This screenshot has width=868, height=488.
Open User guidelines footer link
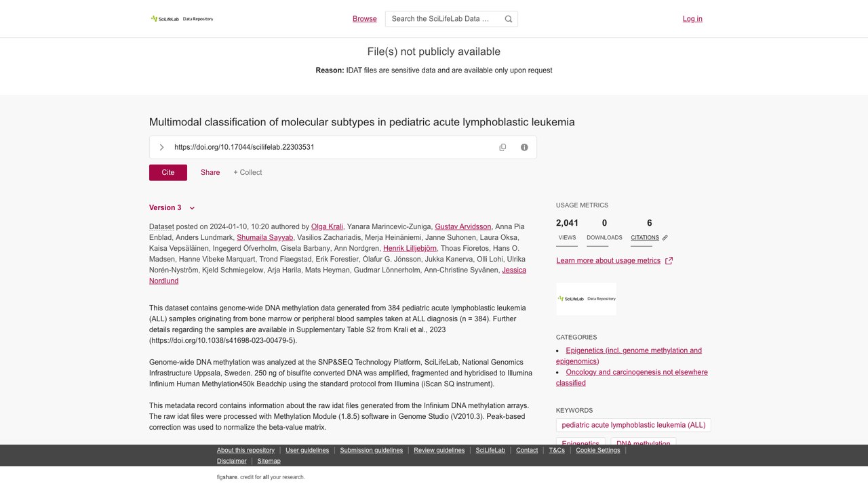click(x=307, y=450)
